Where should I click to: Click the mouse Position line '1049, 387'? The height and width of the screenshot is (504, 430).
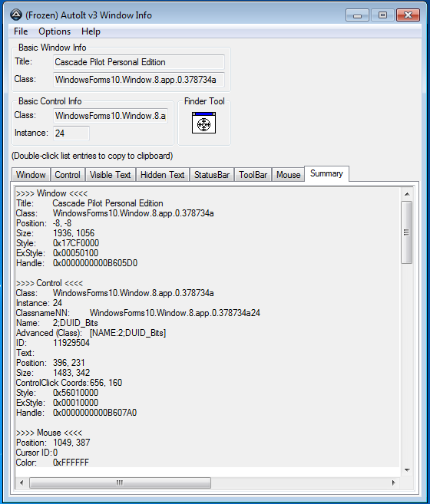53,443
